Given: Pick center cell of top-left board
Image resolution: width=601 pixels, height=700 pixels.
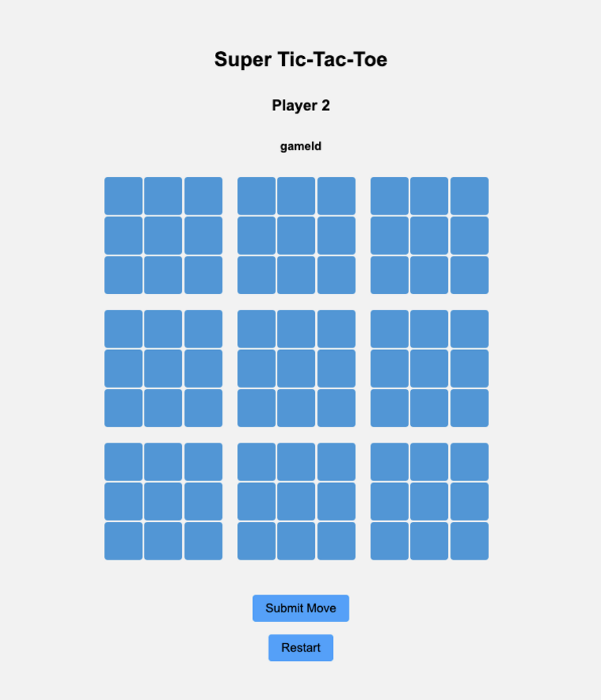Looking at the screenshot, I should [163, 236].
